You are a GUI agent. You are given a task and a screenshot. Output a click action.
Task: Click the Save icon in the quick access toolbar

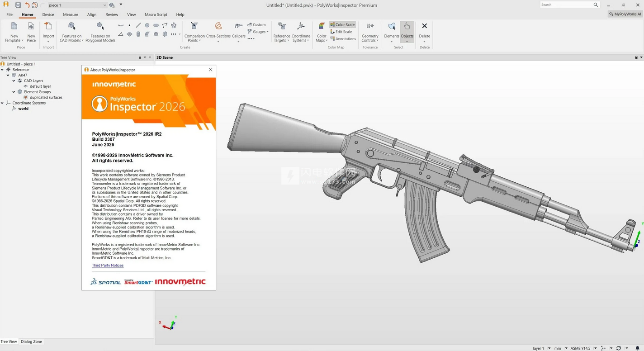point(18,5)
